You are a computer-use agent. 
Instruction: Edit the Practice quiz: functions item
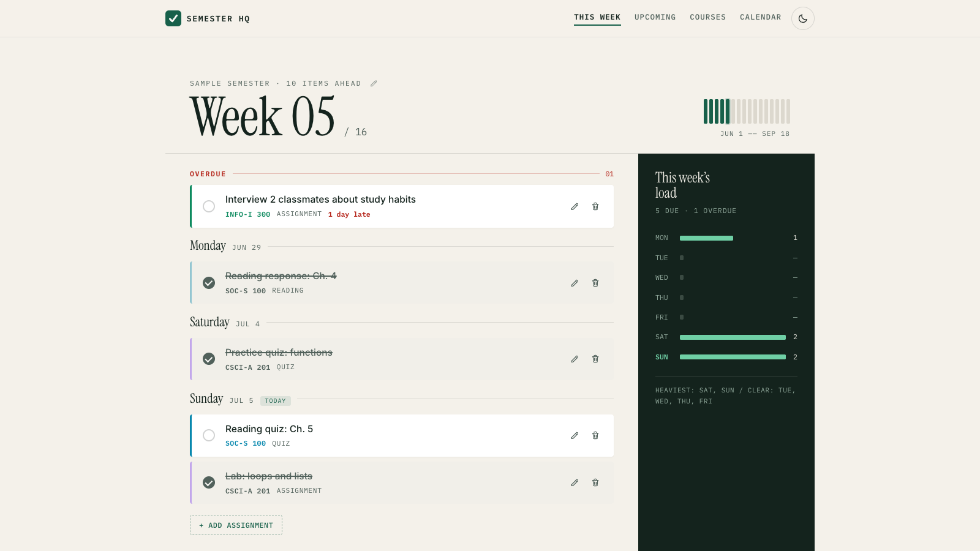(x=575, y=359)
